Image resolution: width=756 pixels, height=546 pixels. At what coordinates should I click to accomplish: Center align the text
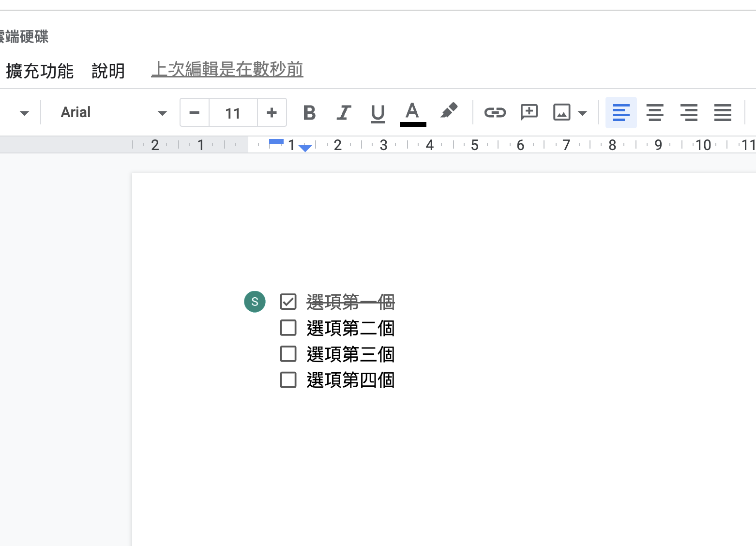click(655, 113)
